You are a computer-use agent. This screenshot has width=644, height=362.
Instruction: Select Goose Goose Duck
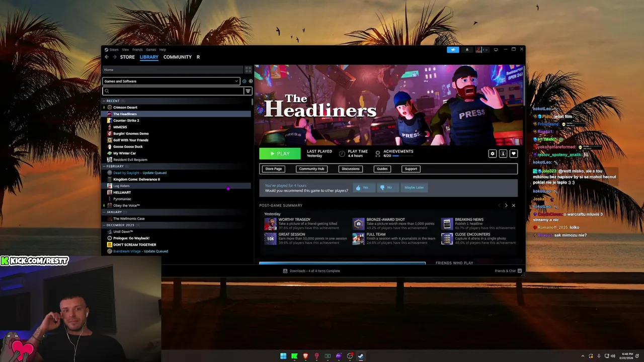(176, 146)
